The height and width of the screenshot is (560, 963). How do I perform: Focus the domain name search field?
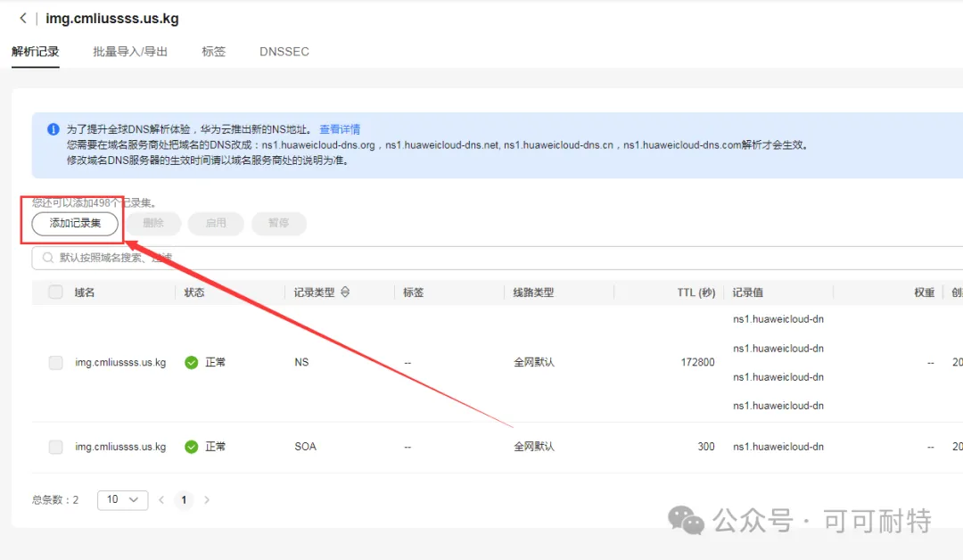498,258
